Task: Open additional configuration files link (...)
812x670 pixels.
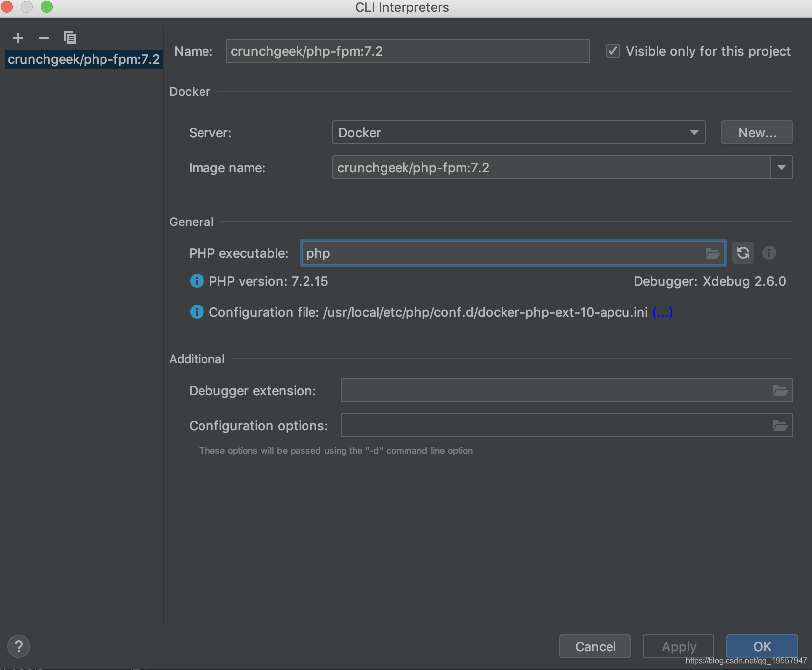Action: click(662, 312)
